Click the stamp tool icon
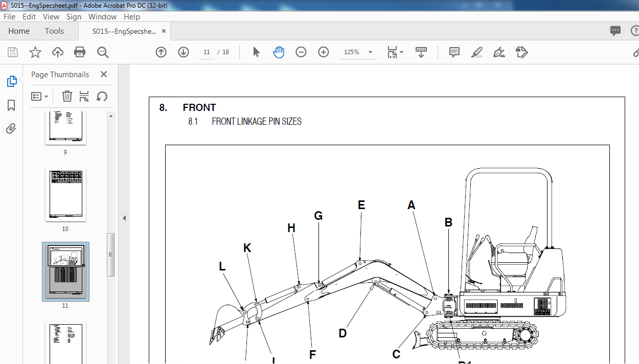 pos(521,52)
